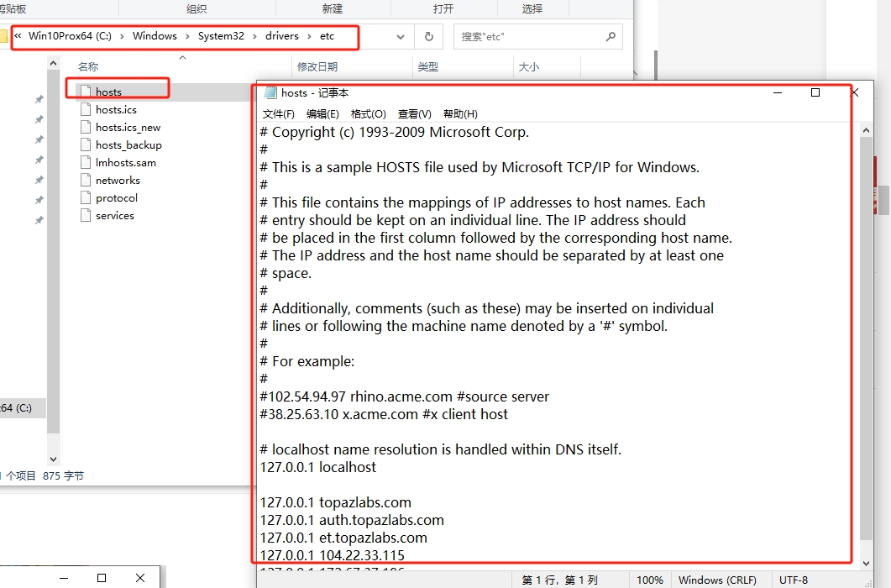Screen dimensions: 891x588
Task: Click the magnifier icon in search box
Action: click(611, 37)
